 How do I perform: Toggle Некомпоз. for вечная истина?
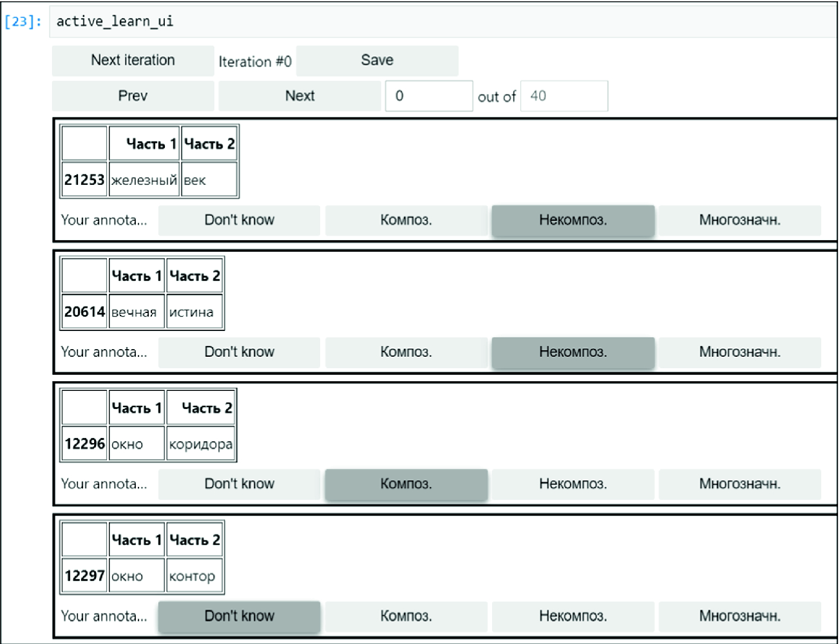click(x=573, y=352)
